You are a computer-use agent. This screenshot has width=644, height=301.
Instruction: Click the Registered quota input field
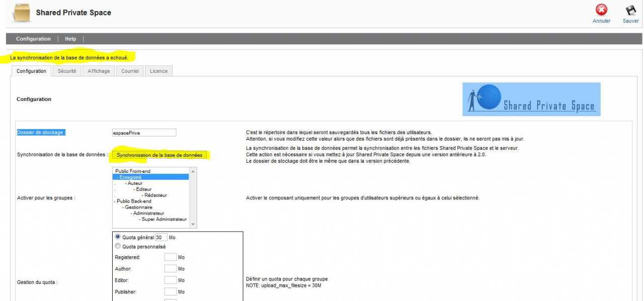171,257
